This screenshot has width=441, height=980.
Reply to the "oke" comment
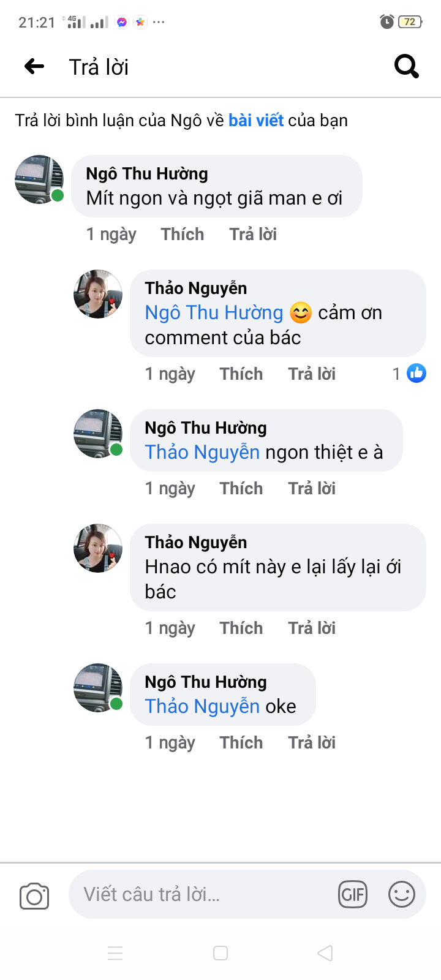point(312,742)
